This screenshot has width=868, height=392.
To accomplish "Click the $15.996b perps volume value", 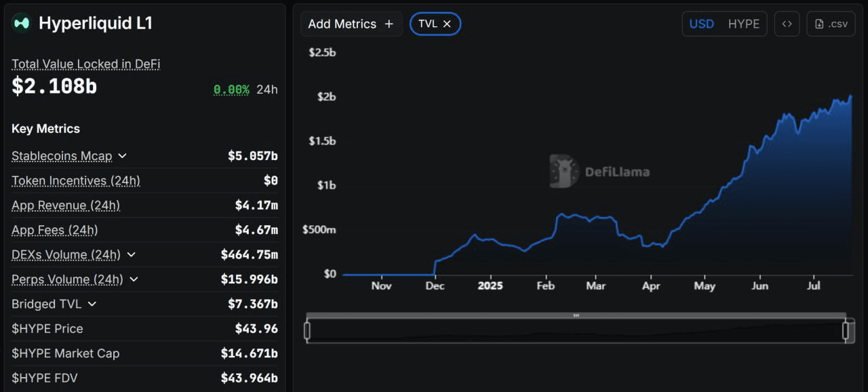I will 250,279.
